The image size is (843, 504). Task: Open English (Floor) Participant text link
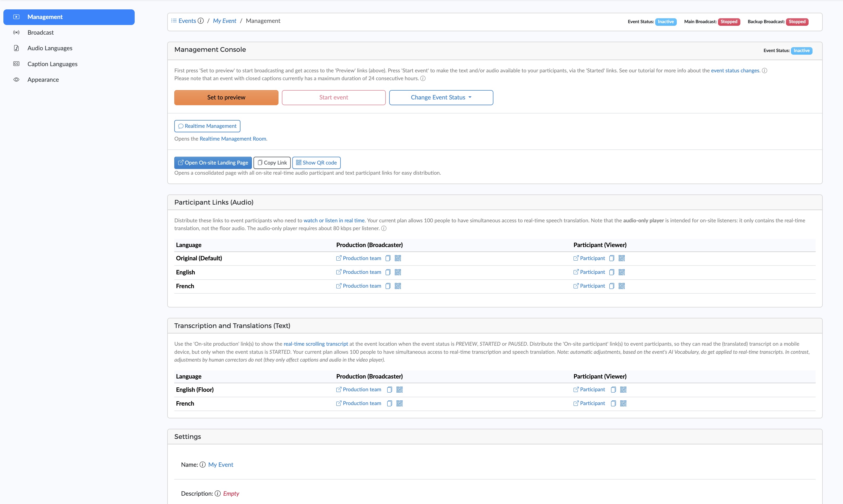point(589,389)
